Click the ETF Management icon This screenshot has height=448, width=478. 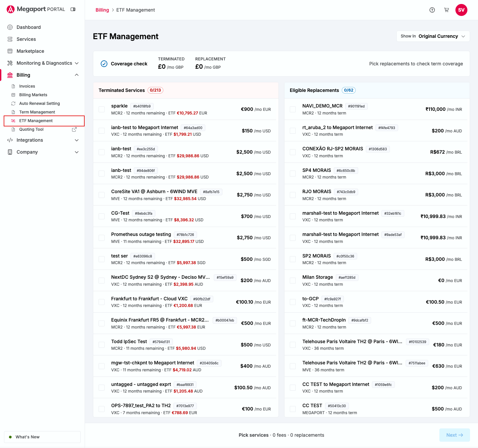[x=13, y=121]
